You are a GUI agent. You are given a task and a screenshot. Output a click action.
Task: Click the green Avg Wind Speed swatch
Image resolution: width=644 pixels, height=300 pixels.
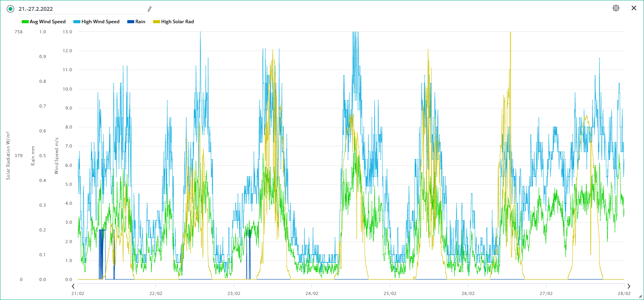click(x=25, y=22)
